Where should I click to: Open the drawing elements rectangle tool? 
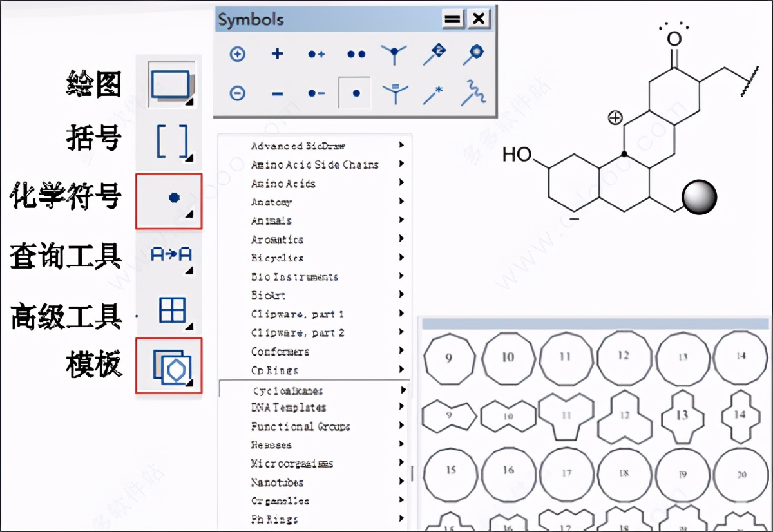click(x=171, y=84)
